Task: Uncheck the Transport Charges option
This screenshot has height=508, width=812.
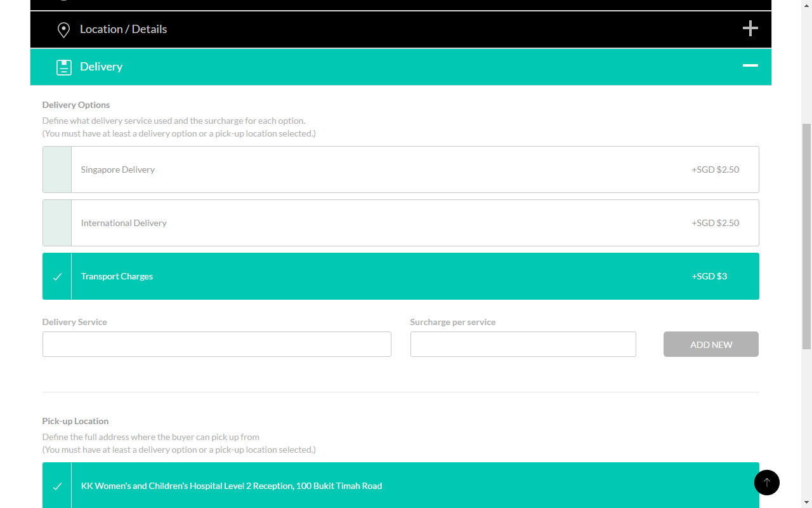Action: coord(57,276)
